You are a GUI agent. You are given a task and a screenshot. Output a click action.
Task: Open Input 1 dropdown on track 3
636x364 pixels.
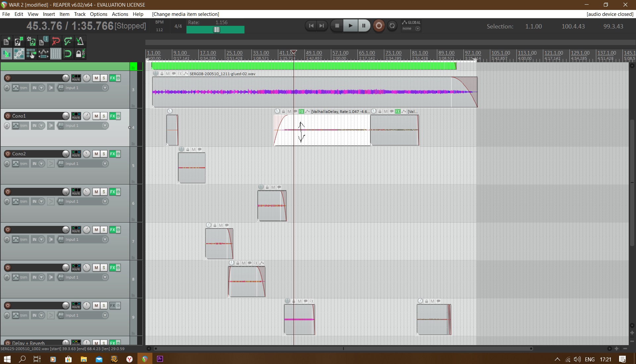click(105, 88)
